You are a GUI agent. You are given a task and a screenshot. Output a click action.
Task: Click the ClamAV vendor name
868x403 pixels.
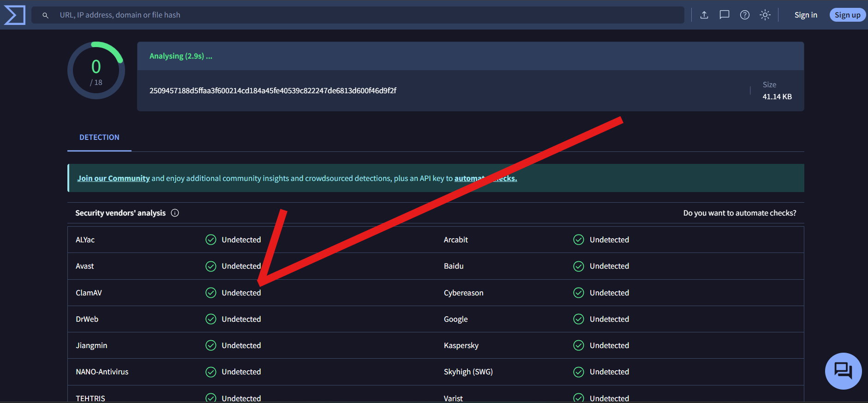89,293
